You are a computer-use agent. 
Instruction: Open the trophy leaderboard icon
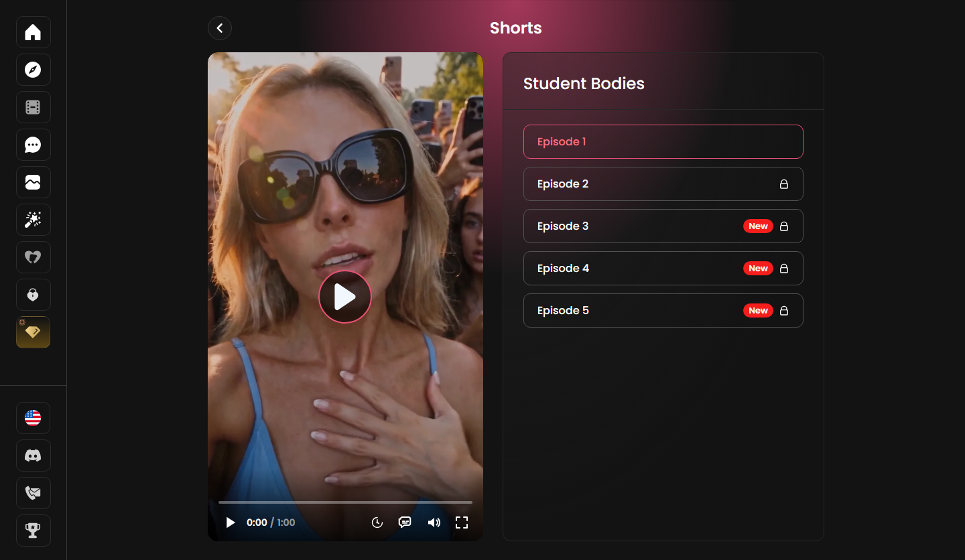(x=33, y=531)
